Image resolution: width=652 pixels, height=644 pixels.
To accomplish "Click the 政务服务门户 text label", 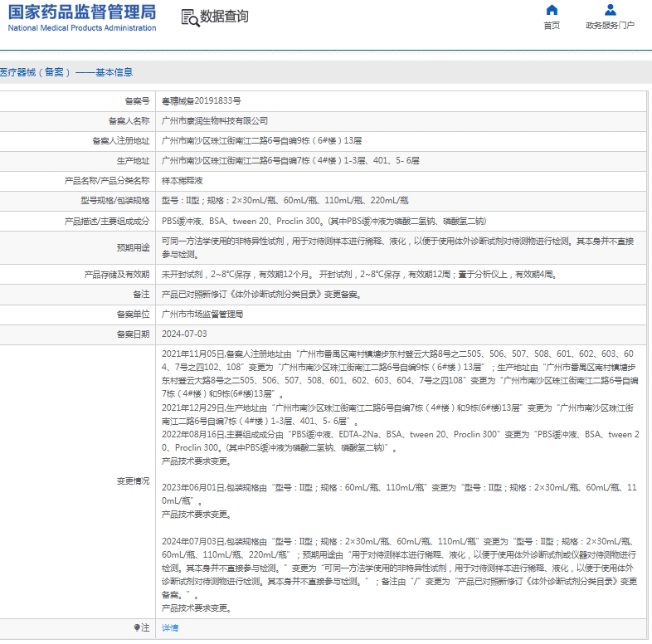I will [610, 26].
